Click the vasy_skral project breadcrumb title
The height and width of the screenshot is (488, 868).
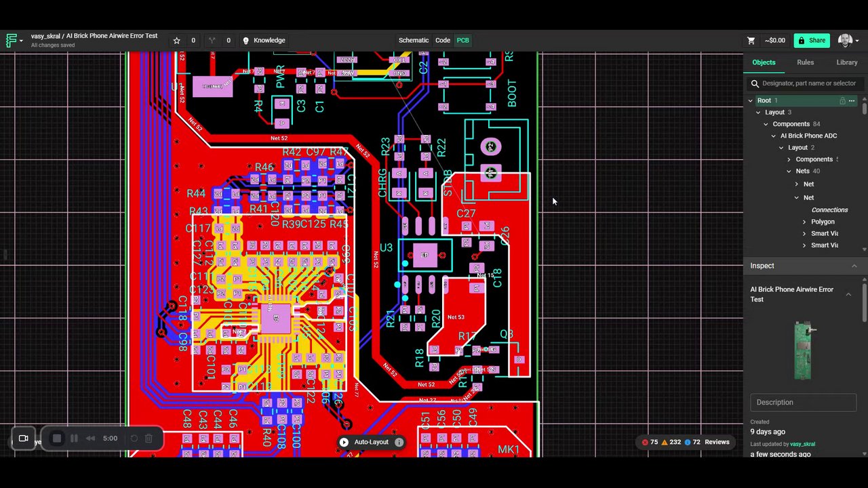pos(94,36)
